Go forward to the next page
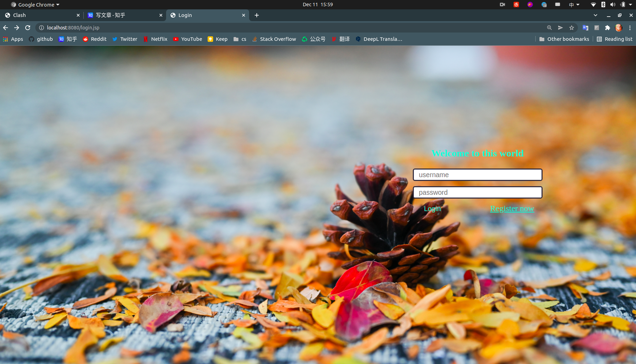Image resolution: width=636 pixels, height=364 pixels. pyautogui.click(x=17, y=27)
